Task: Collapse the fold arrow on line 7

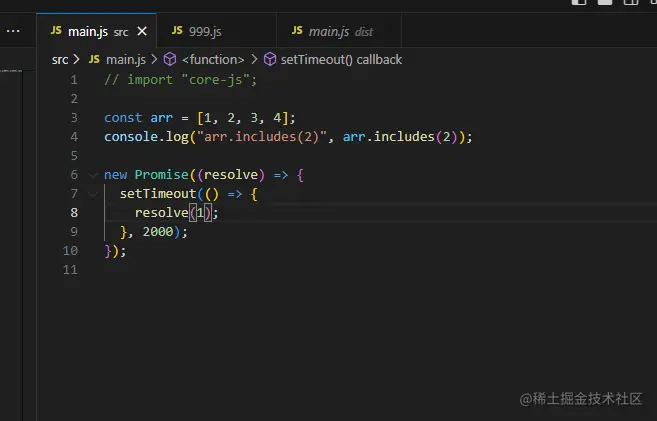Action: [93, 194]
